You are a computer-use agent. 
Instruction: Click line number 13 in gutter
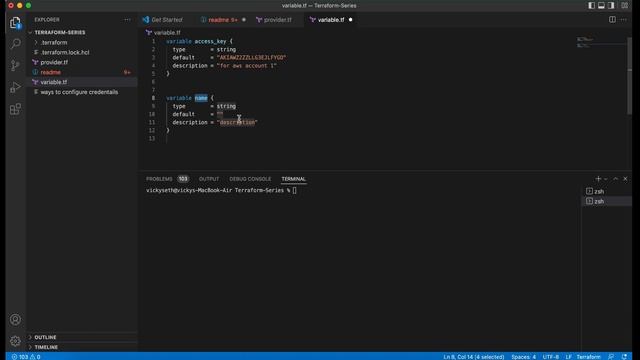click(x=152, y=139)
